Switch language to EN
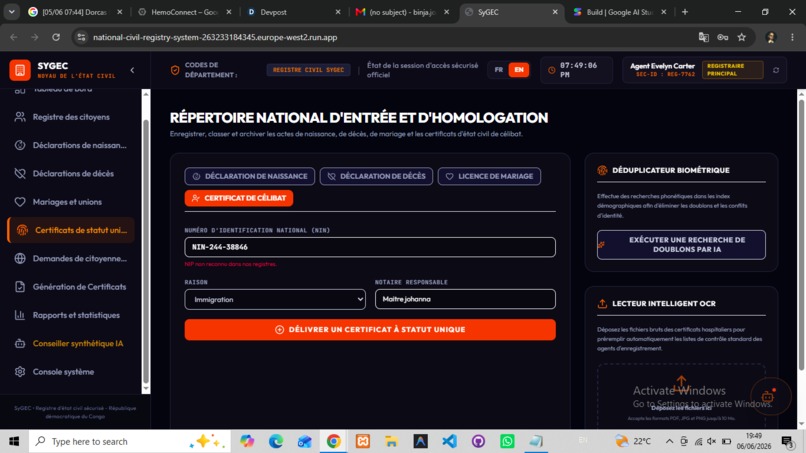The image size is (806, 453). click(519, 70)
